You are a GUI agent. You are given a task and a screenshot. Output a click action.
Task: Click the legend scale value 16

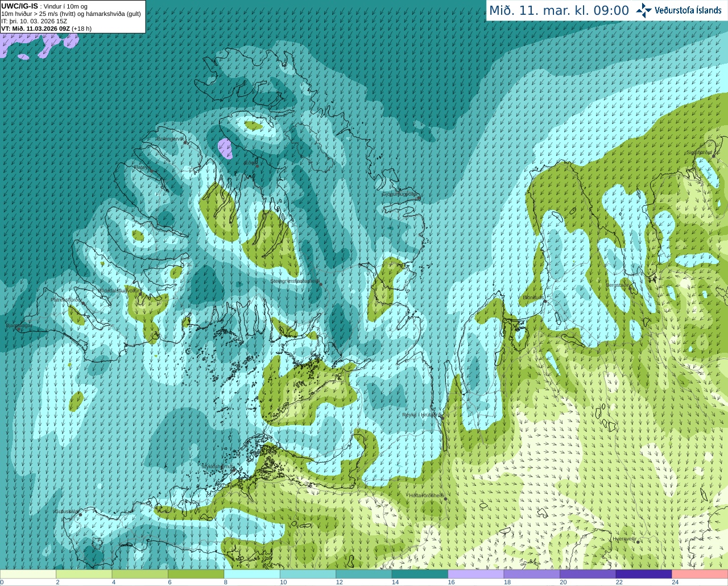click(x=451, y=582)
